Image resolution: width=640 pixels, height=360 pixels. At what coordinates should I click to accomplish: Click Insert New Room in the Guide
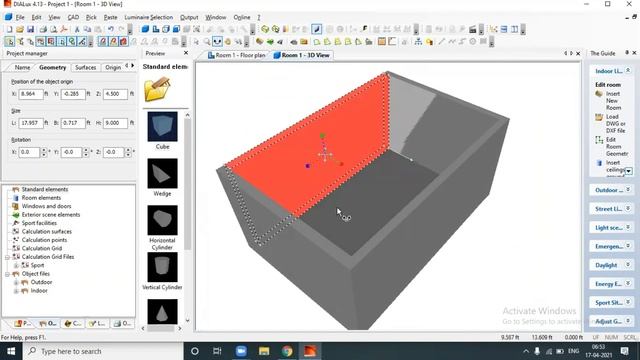click(613, 101)
